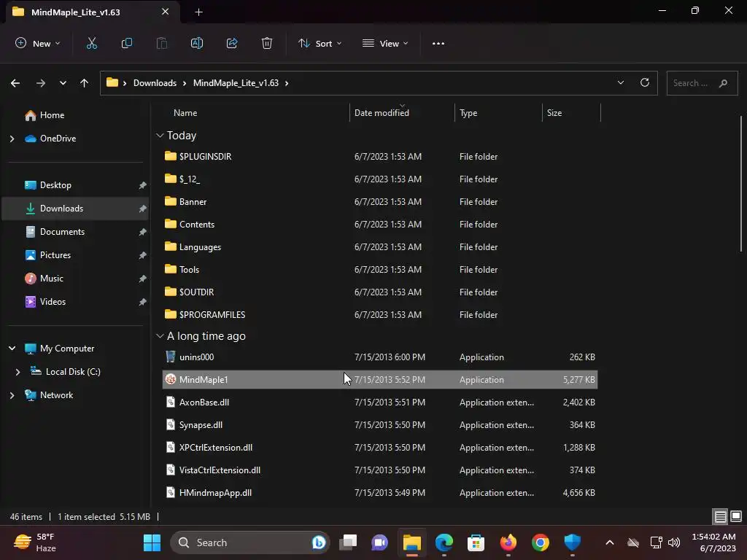Launch Google Chrome from taskbar

click(541, 542)
